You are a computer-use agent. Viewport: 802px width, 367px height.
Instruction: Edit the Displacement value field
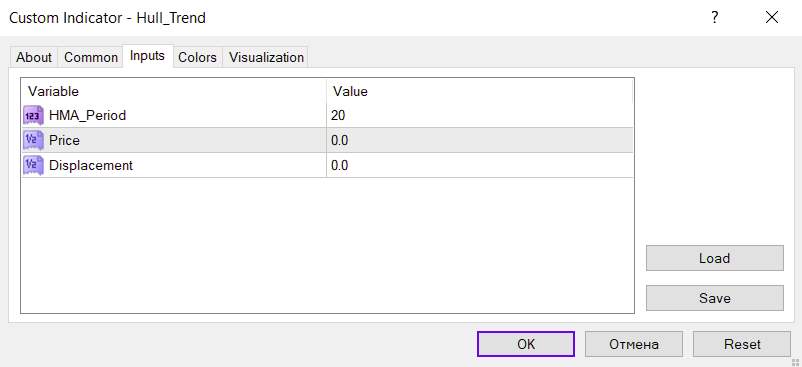480,165
